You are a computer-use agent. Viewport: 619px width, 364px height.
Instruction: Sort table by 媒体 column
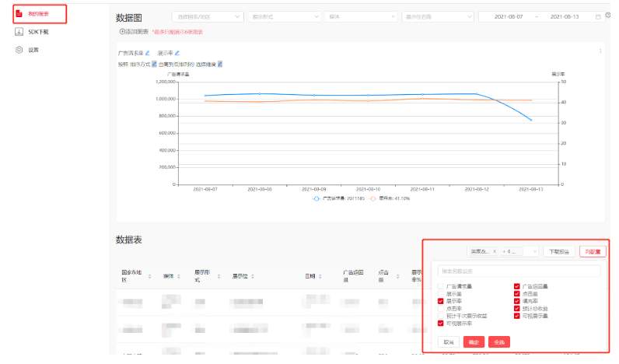pyautogui.click(x=179, y=276)
